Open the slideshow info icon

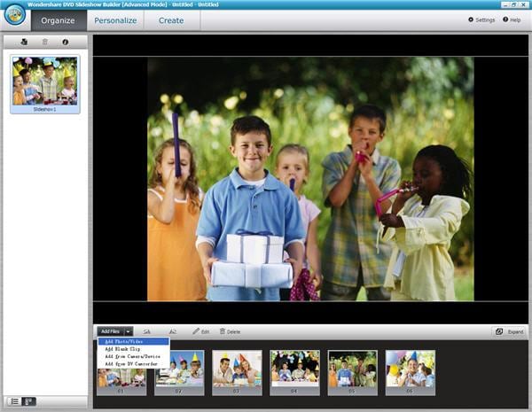click(x=66, y=42)
